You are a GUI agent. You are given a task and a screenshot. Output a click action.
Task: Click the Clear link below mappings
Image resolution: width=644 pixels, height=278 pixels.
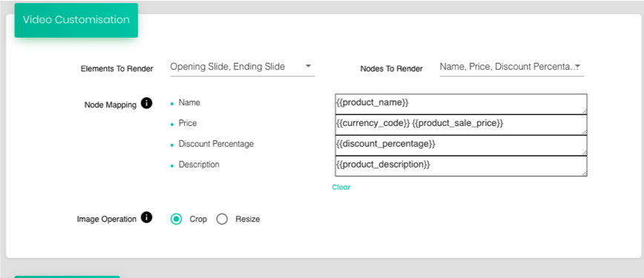point(341,188)
